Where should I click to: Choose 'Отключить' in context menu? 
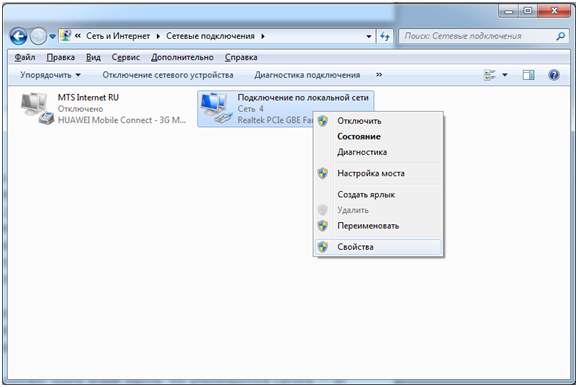[378, 121]
